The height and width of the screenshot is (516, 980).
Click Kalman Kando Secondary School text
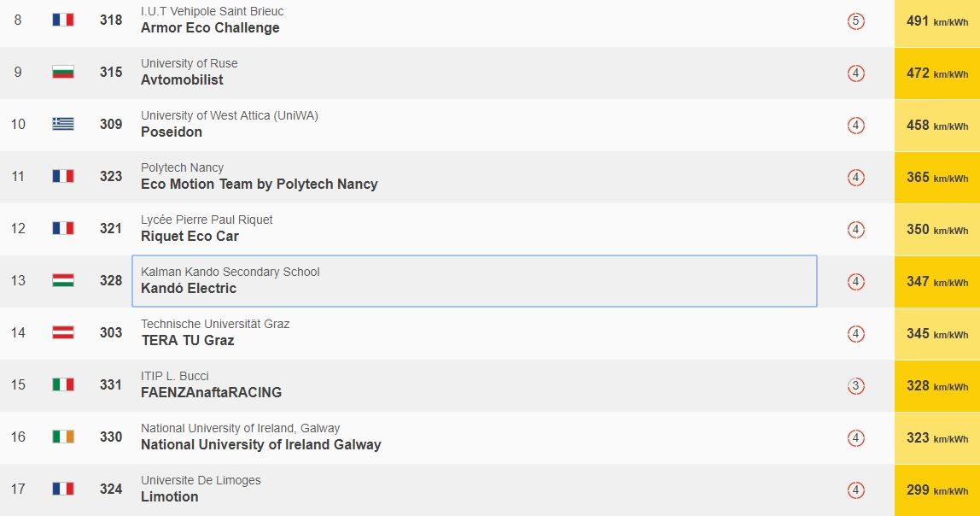click(x=230, y=272)
